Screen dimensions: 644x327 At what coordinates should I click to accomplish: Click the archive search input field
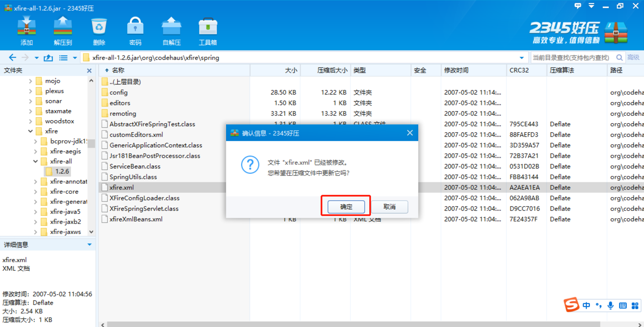pyautogui.click(x=570, y=57)
